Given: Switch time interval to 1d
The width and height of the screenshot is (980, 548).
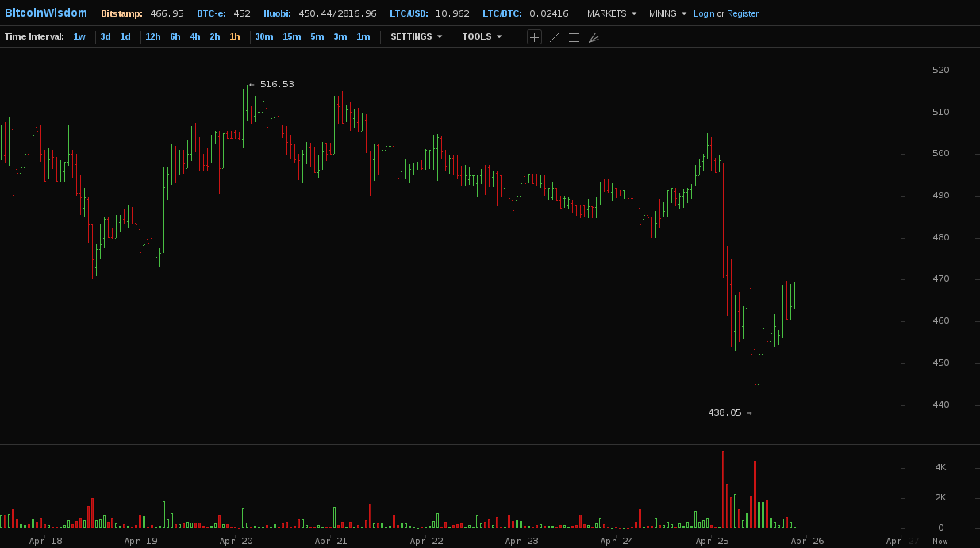Looking at the screenshot, I should [125, 36].
